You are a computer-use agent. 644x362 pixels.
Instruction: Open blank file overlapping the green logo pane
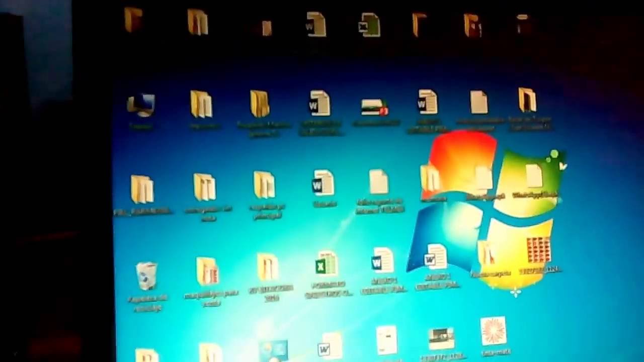pos(534,176)
